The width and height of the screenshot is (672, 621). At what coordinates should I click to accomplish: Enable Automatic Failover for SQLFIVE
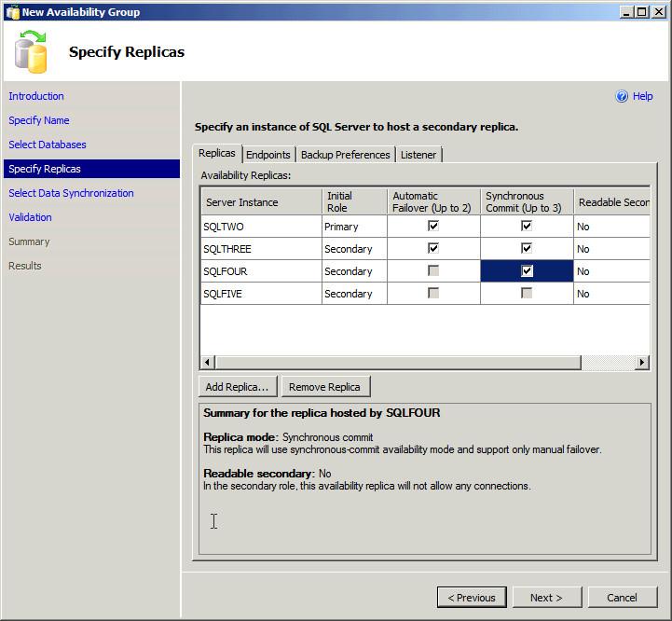click(x=433, y=293)
